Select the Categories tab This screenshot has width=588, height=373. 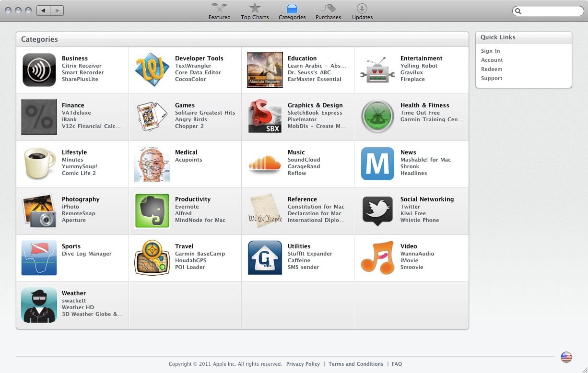point(292,12)
